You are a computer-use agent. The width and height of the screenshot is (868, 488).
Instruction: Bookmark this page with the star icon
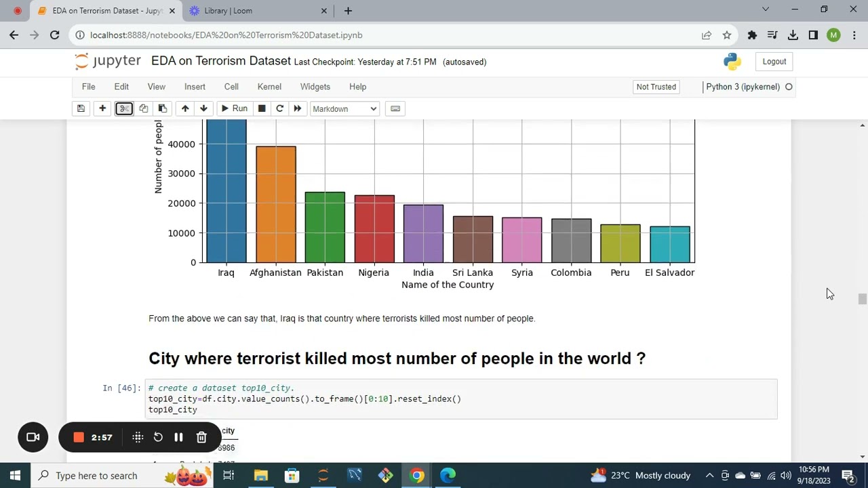[727, 35]
